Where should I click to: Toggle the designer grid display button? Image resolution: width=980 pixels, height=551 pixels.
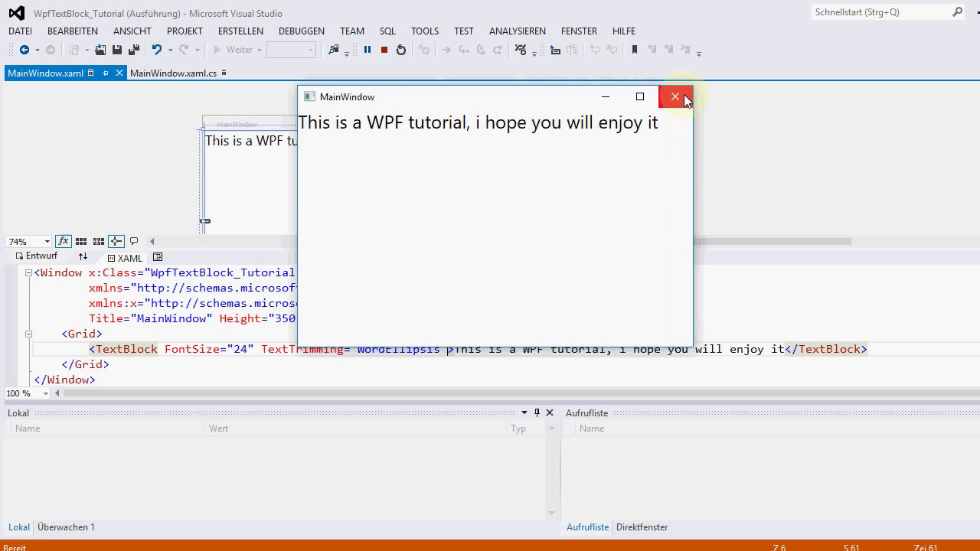[80, 241]
